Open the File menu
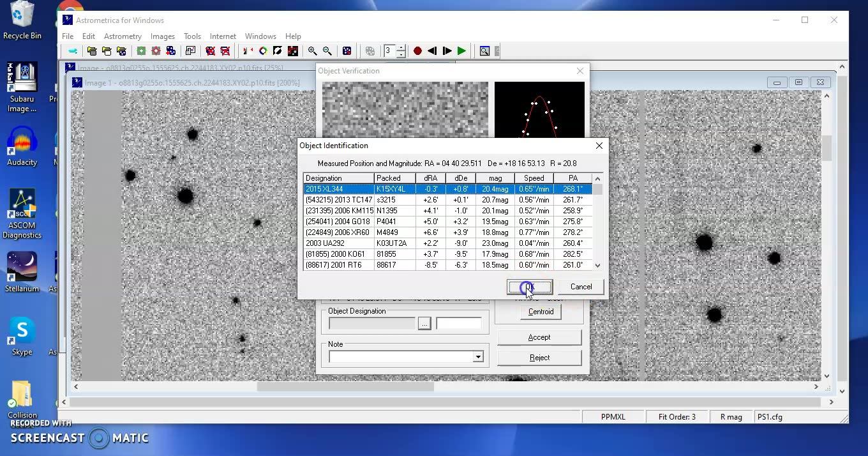This screenshot has height=456, width=868. 68,36
